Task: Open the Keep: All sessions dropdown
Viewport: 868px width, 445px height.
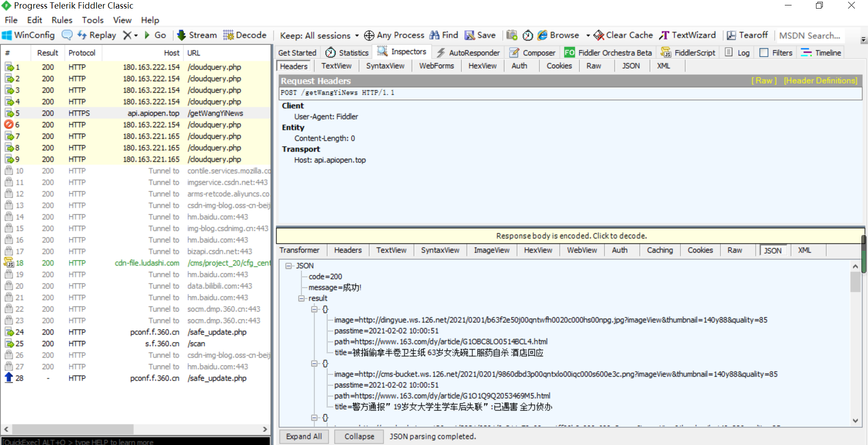Action: click(319, 36)
